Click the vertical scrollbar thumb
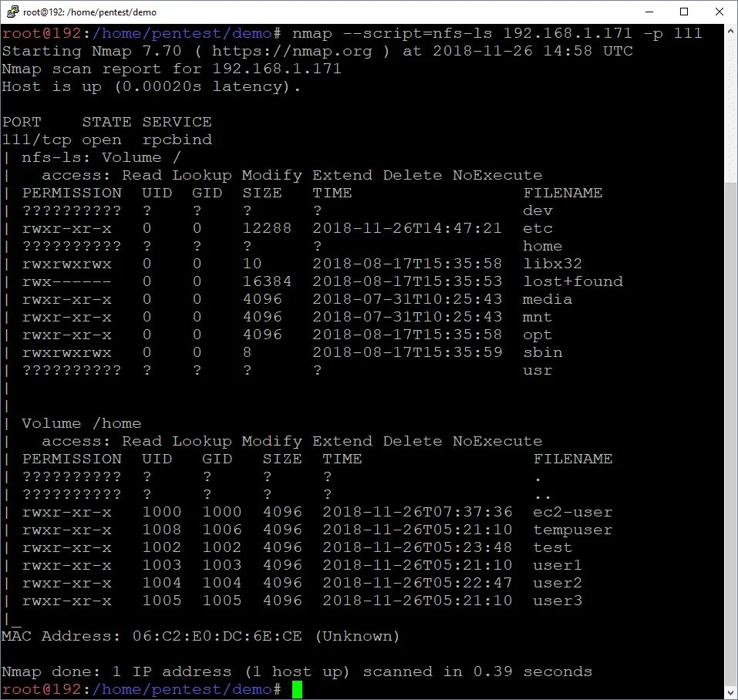 [730, 434]
